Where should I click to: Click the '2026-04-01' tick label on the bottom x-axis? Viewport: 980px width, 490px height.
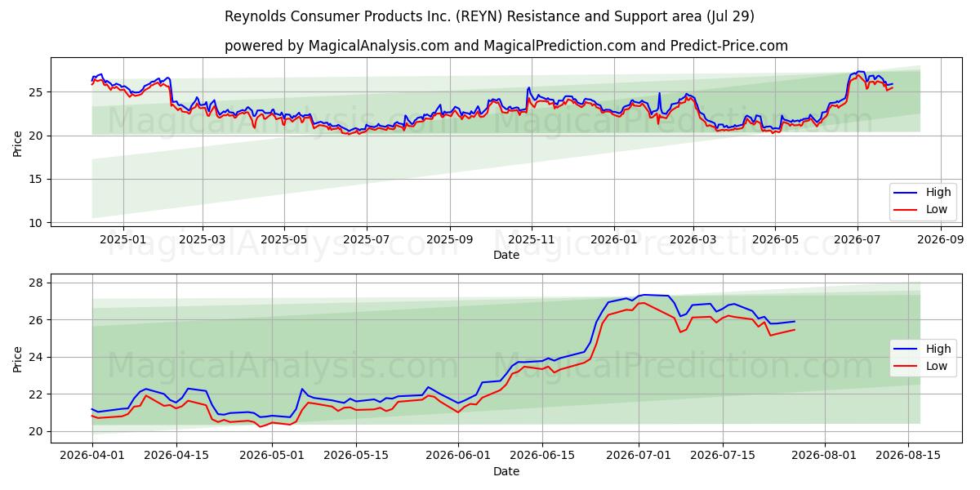point(92,457)
